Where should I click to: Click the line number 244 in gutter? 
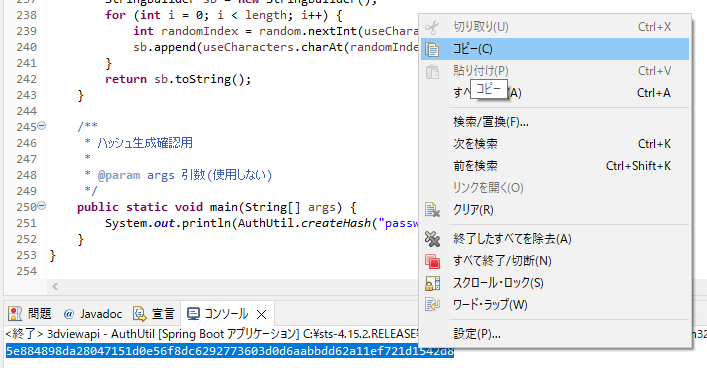(27, 111)
